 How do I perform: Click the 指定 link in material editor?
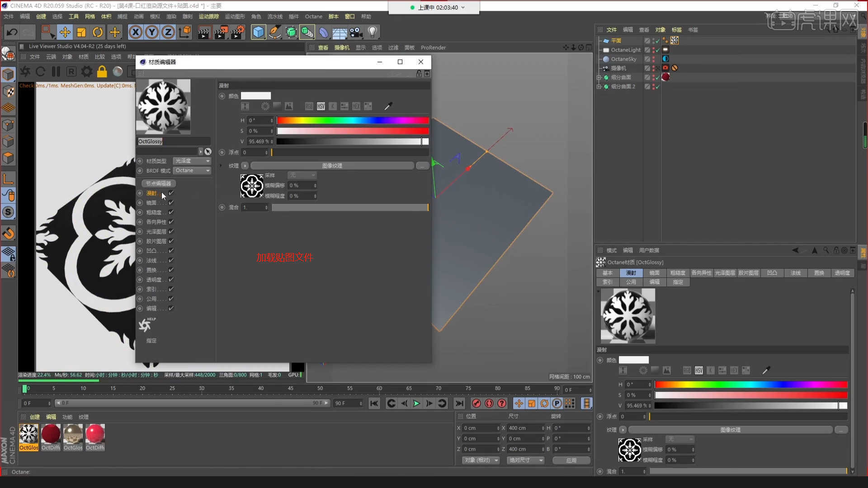[151, 341]
